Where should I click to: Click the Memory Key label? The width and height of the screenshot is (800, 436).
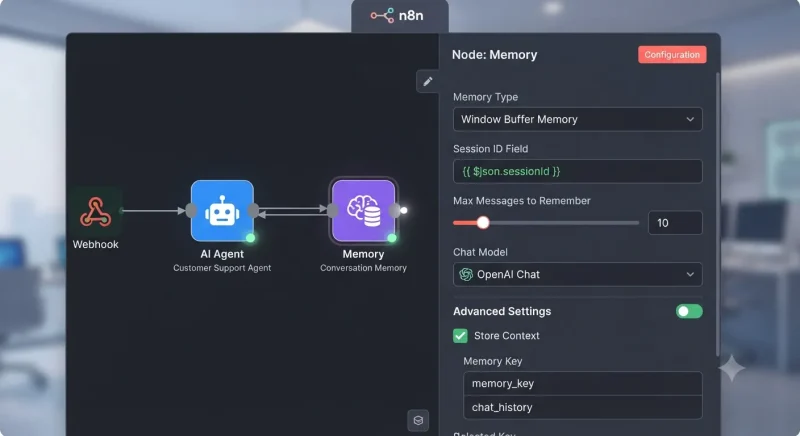(492, 361)
